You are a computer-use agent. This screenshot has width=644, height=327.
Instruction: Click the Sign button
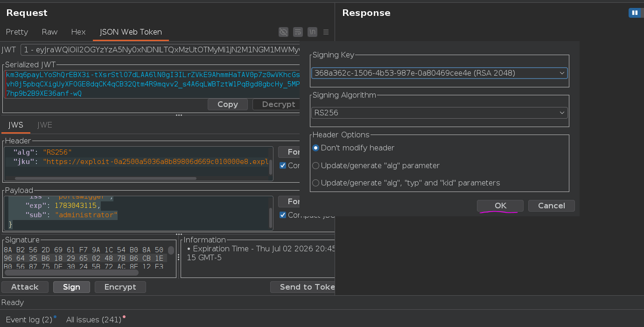[x=71, y=287]
